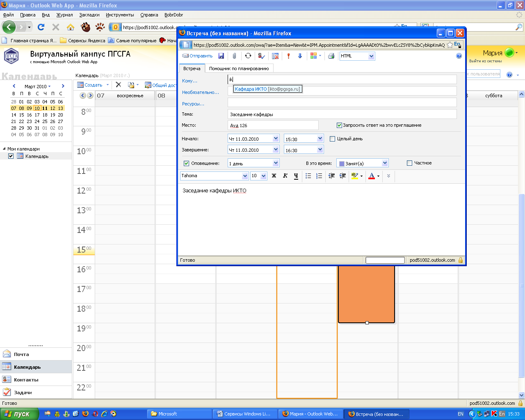Click the Start 'пуск' button
The height and width of the screenshot is (420, 525).
click(19, 414)
